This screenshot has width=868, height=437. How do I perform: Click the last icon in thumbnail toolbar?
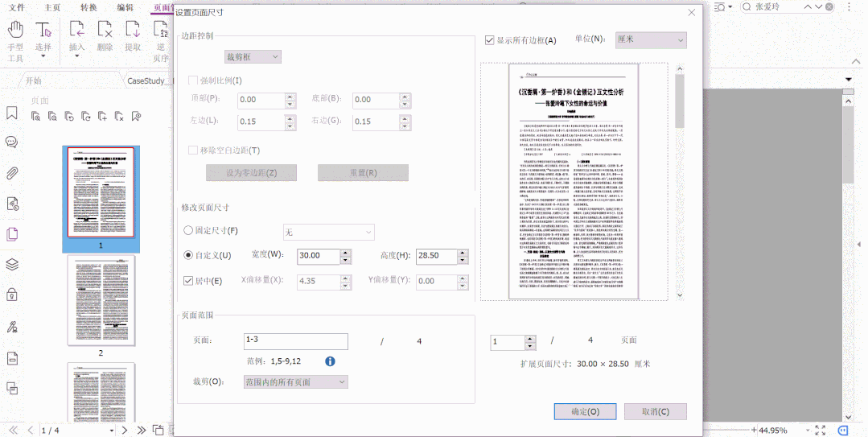[136, 117]
